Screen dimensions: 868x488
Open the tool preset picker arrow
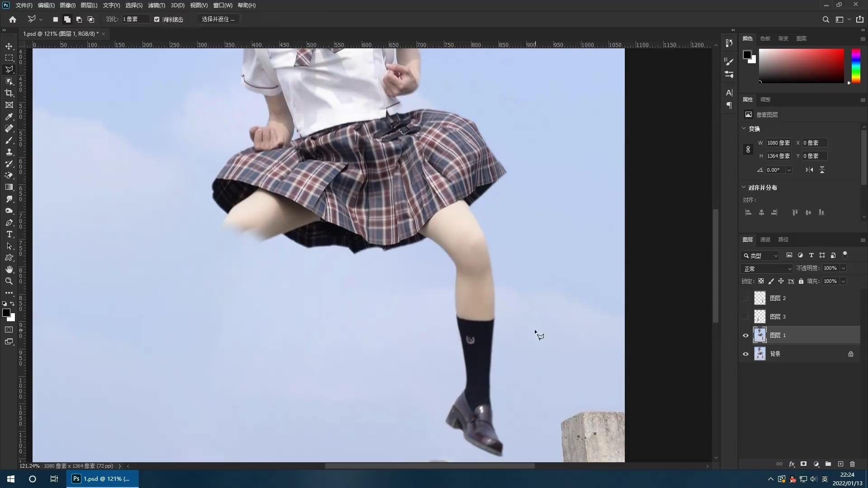coord(41,19)
